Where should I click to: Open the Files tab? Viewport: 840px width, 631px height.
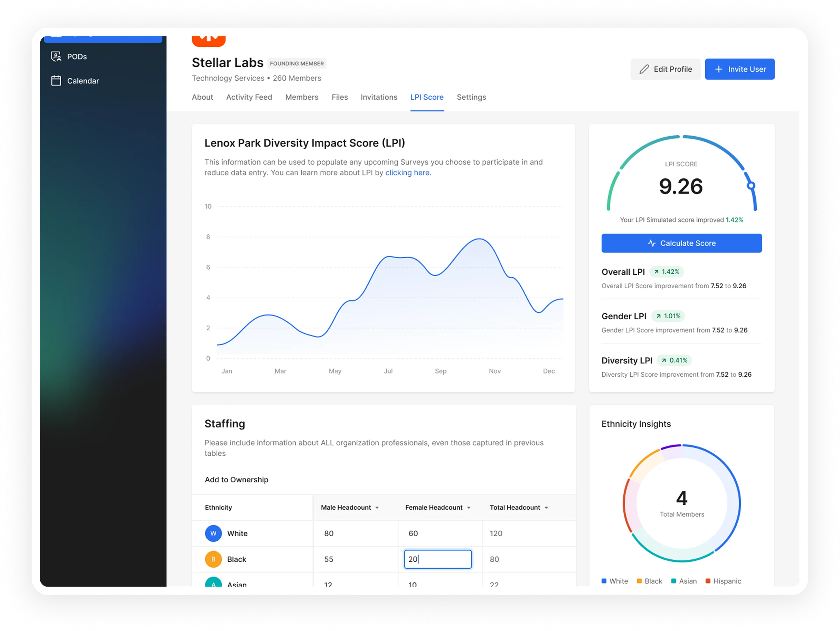coord(340,97)
